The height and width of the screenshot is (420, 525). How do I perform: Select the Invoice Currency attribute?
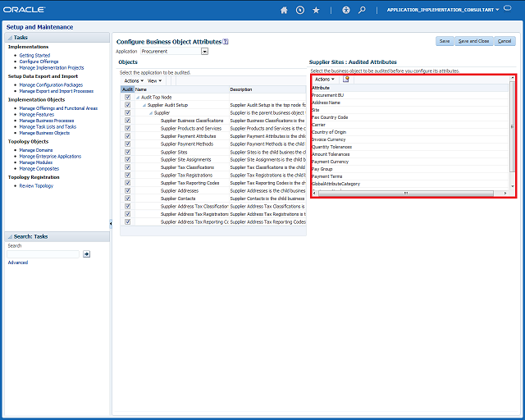[410, 139]
